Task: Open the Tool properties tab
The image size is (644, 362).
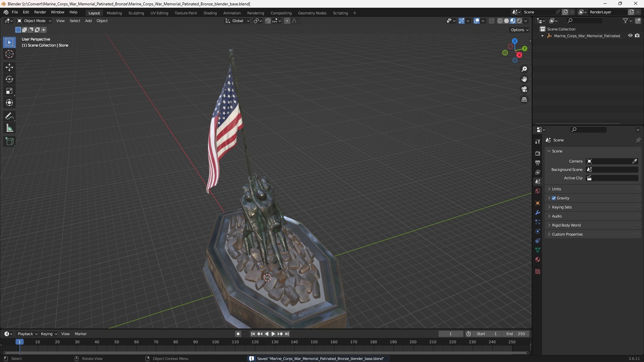Action: 538,141
